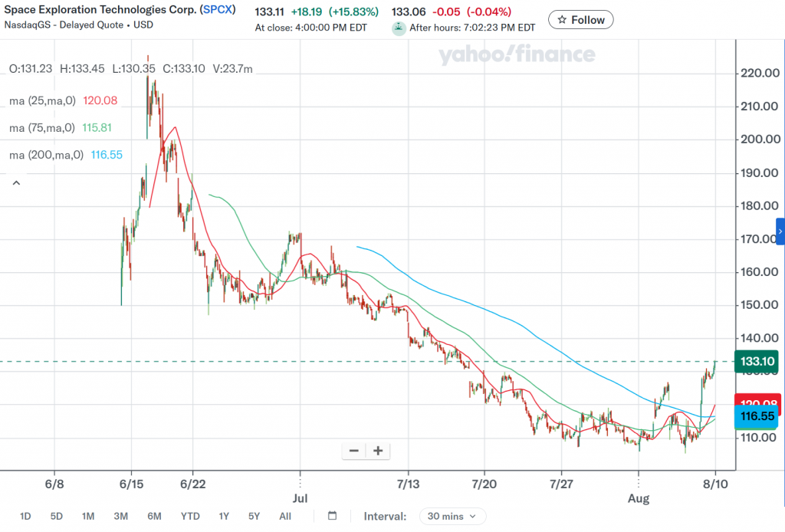This screenshot has height=532, width=785.
Task: Switch to the 1M range
Action: pyautogui.click(x=88, y=516)
